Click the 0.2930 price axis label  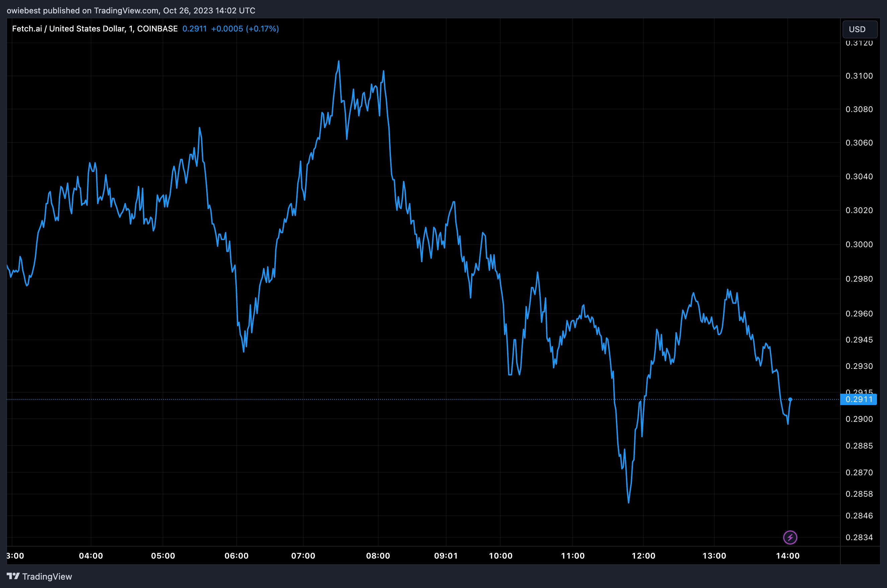point(859,366)
